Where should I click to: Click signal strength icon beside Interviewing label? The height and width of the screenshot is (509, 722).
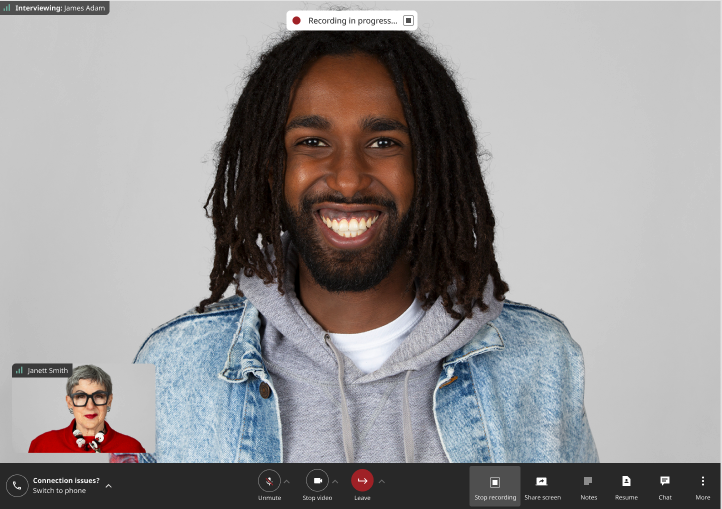[x=7, y=8]
